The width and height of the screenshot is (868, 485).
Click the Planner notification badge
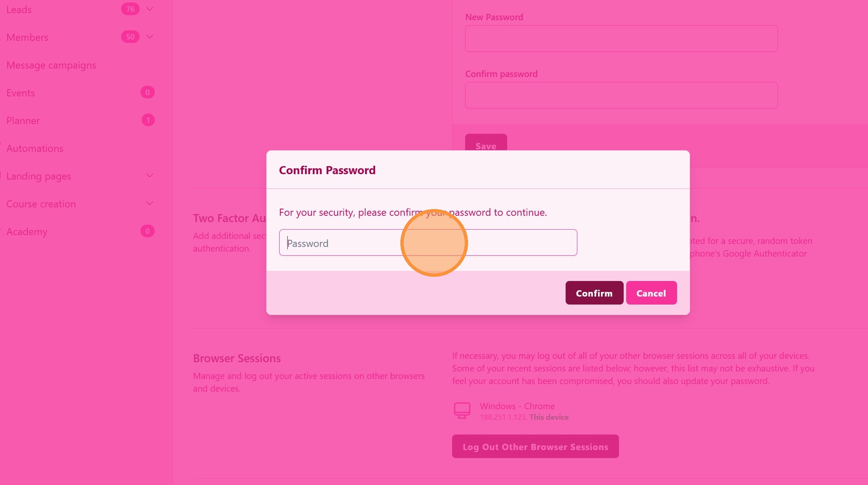point(148,120)
